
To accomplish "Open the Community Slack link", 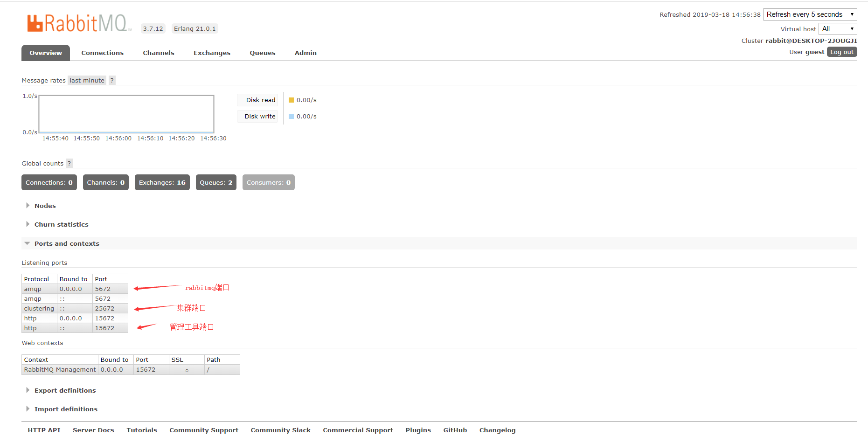I will 280,430.
